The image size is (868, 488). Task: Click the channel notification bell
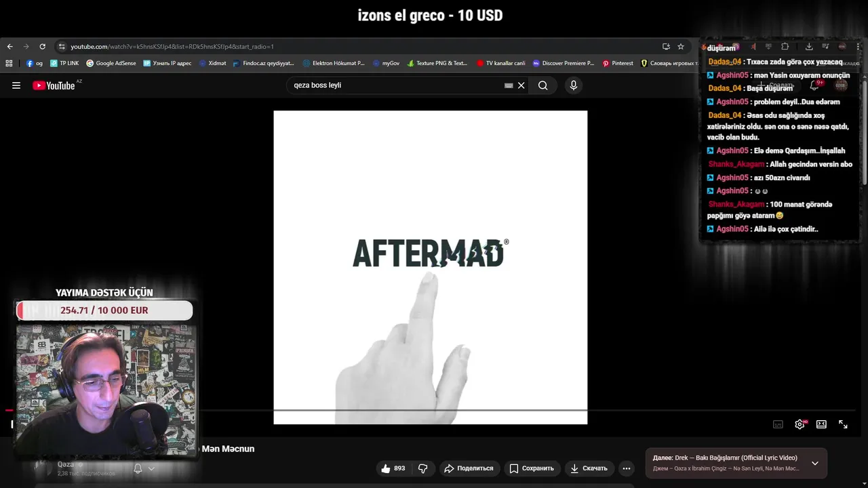click(138, 468)
